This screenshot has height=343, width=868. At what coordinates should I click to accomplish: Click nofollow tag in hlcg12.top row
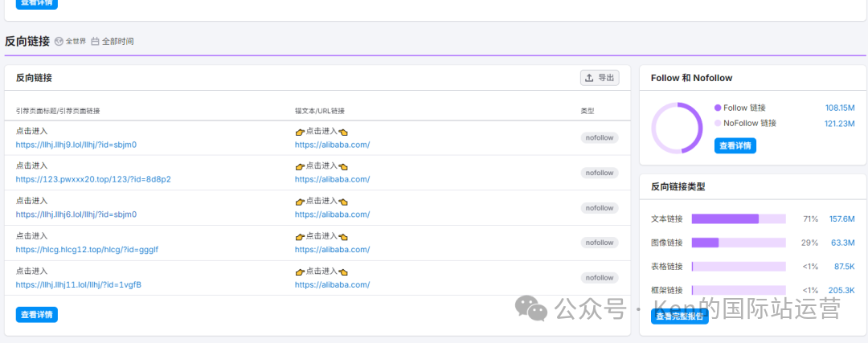tap(600, 243)
